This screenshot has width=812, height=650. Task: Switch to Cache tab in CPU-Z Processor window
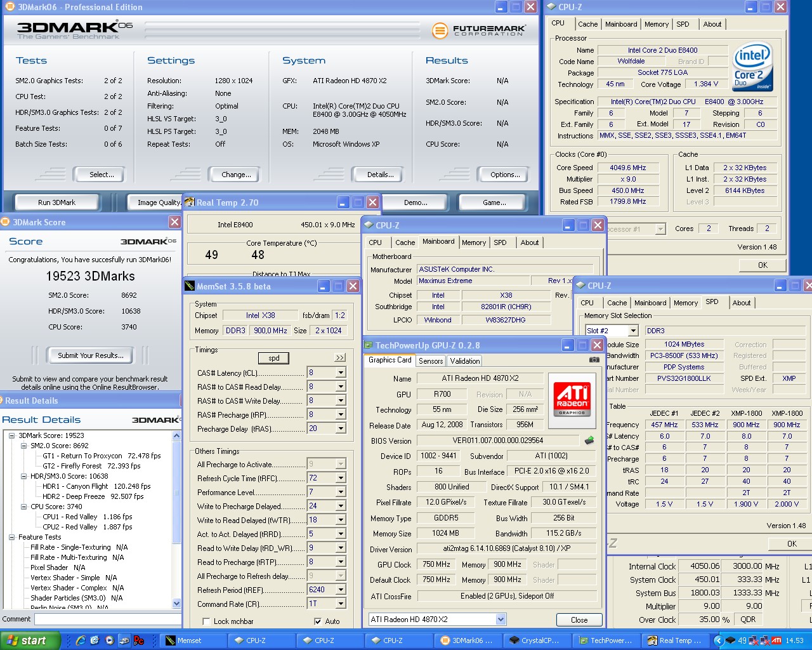pyautogui.click(x=587, y=24)
